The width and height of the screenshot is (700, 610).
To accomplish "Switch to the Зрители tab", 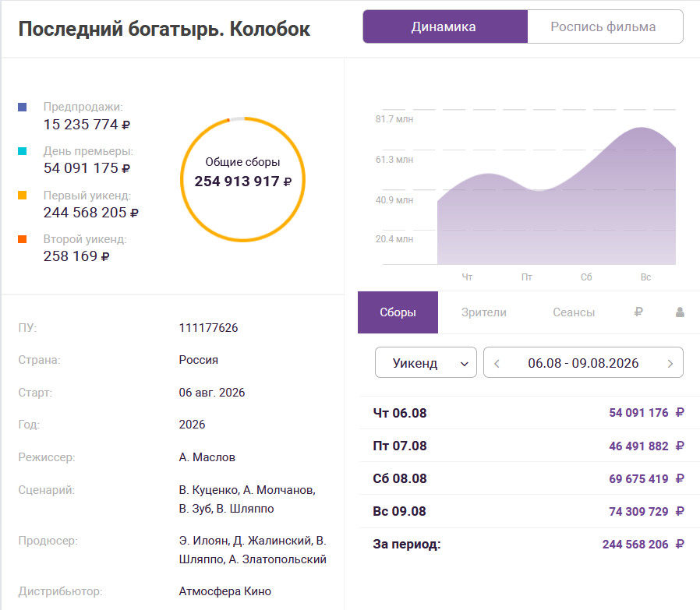I will [x=484, y=312].
